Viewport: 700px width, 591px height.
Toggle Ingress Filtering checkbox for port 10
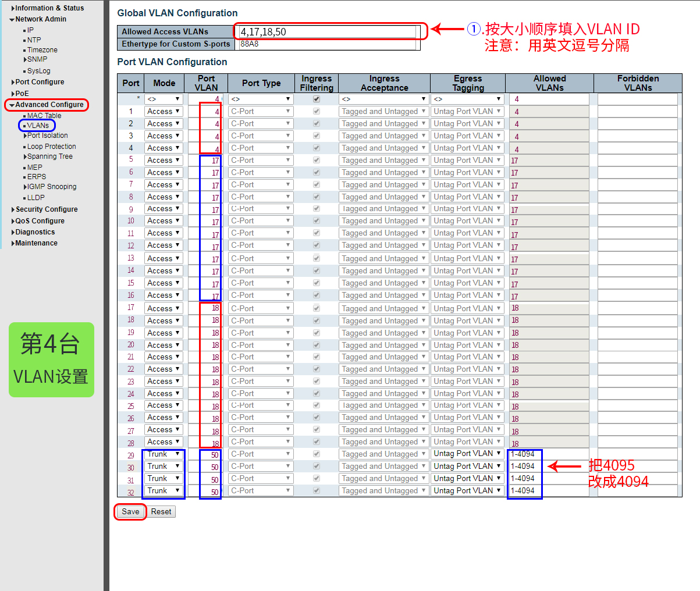click(x=317, y=221)
